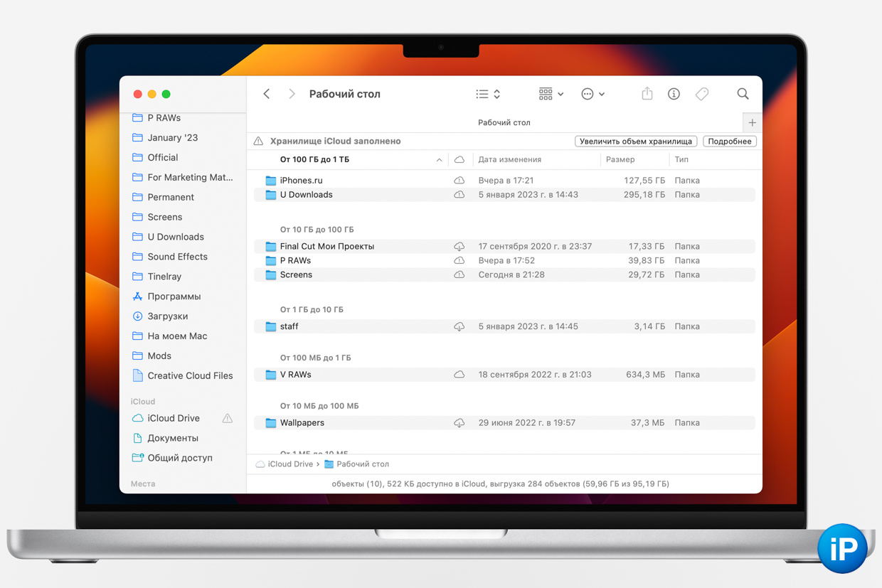Go forward with the right chevron

pos(292,94)
